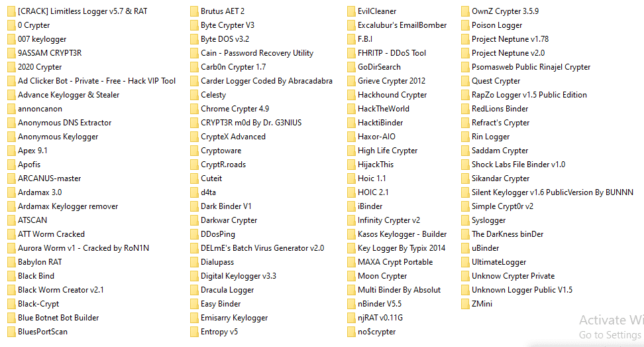Image resolution: width=644 pixels, height=347 pixels.
Task: Select 'Ardamax Keylogger remover' name
Action: [x=68, y=206]
